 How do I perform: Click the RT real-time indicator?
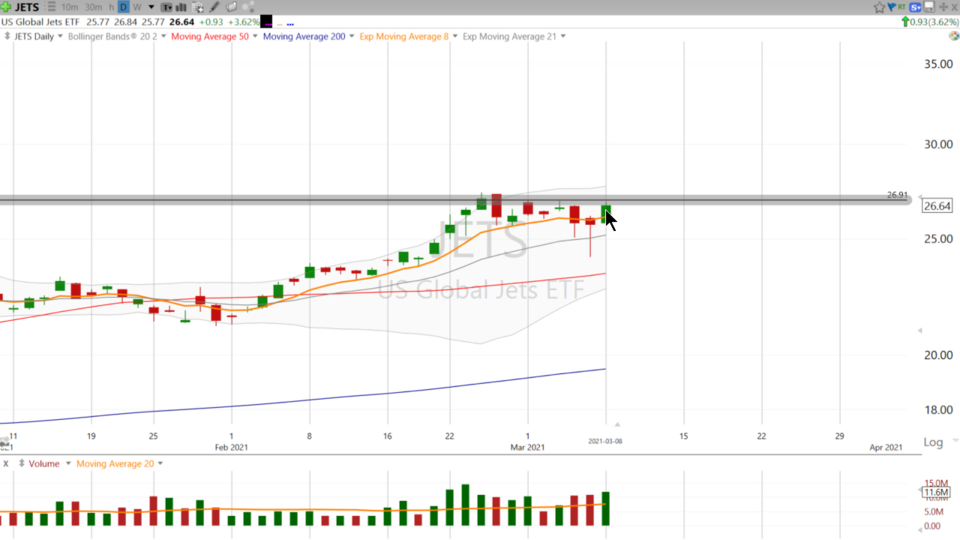click(x=902, y=7)
